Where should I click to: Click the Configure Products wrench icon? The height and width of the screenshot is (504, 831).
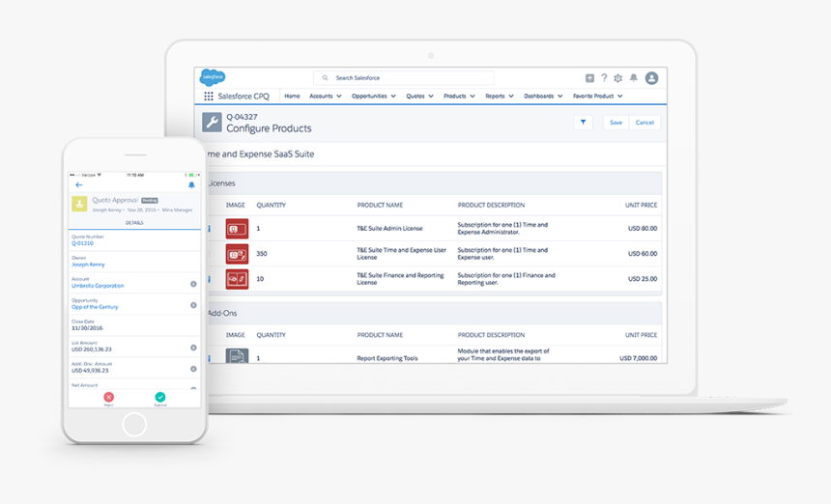point(212,123)
